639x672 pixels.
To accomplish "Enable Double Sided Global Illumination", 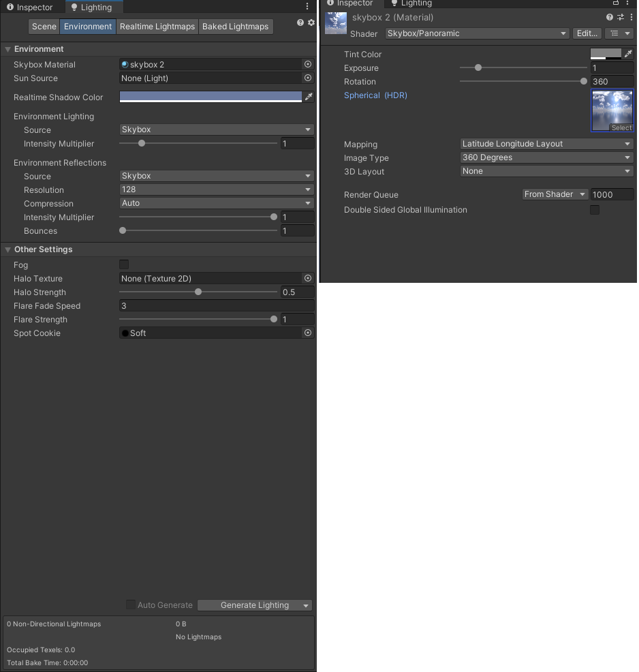I will (595, 209).
